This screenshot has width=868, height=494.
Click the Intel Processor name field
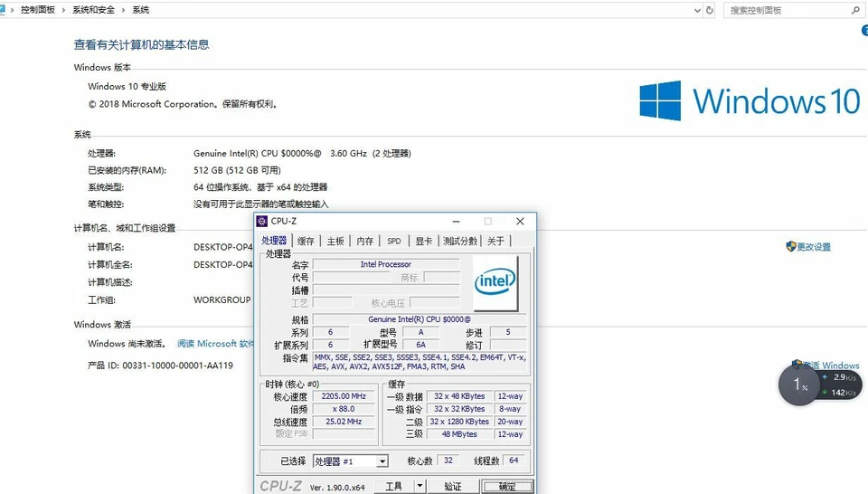pyautogui.click(x=386, y=264)
